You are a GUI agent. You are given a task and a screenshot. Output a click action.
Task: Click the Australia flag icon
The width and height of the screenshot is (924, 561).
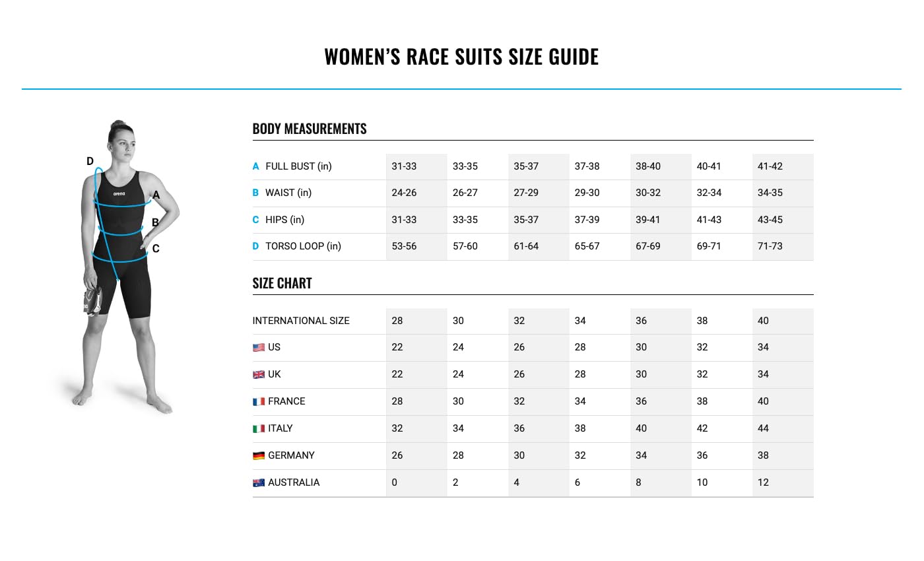tap(259, 483)
